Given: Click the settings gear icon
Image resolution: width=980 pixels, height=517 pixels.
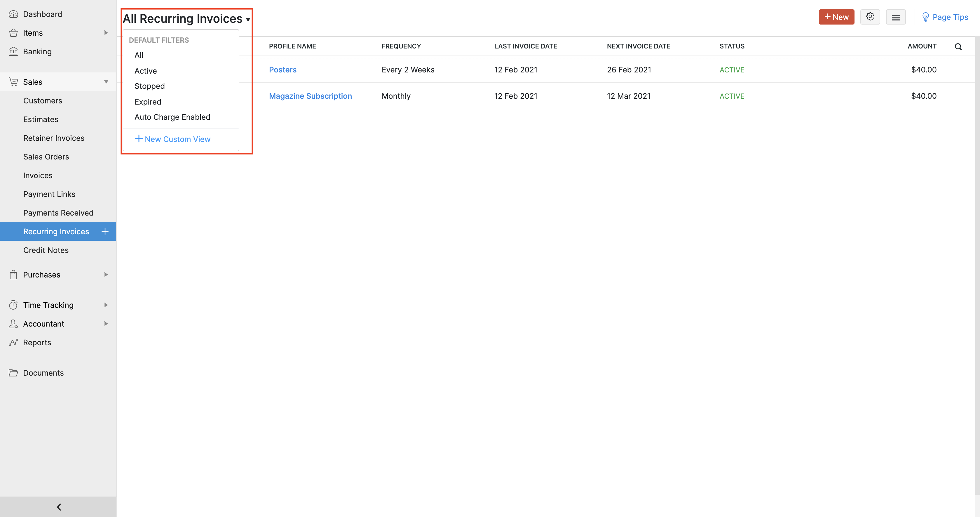Looking at the screenshot, I should coord(870,17).
